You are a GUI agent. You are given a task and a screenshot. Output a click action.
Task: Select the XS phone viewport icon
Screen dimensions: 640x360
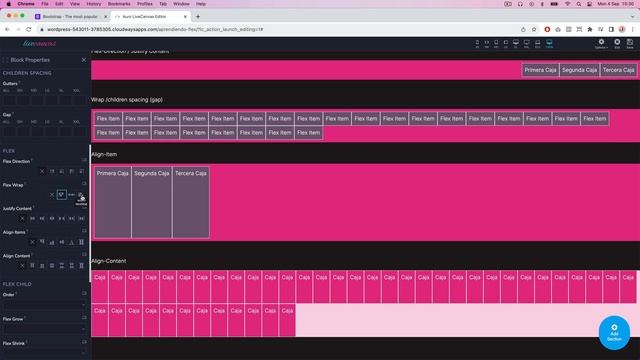point(477,43)
